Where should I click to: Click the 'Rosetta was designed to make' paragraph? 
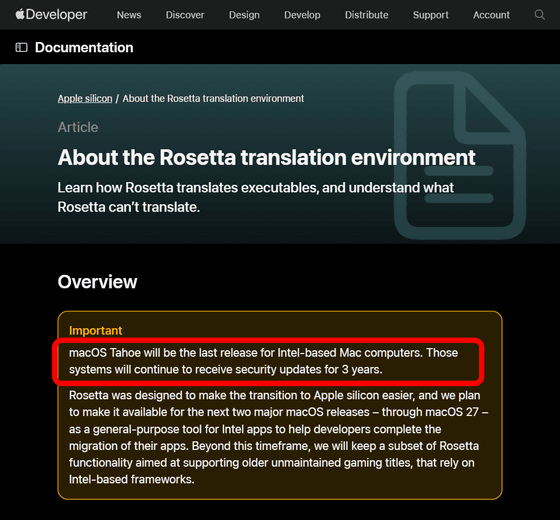click(x=279, y=438)
